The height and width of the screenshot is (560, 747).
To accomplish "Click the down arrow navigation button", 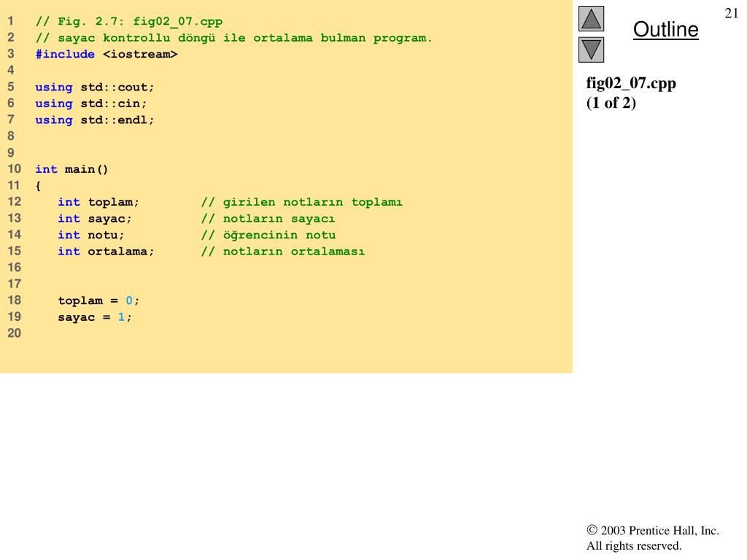I will [591, 50].
